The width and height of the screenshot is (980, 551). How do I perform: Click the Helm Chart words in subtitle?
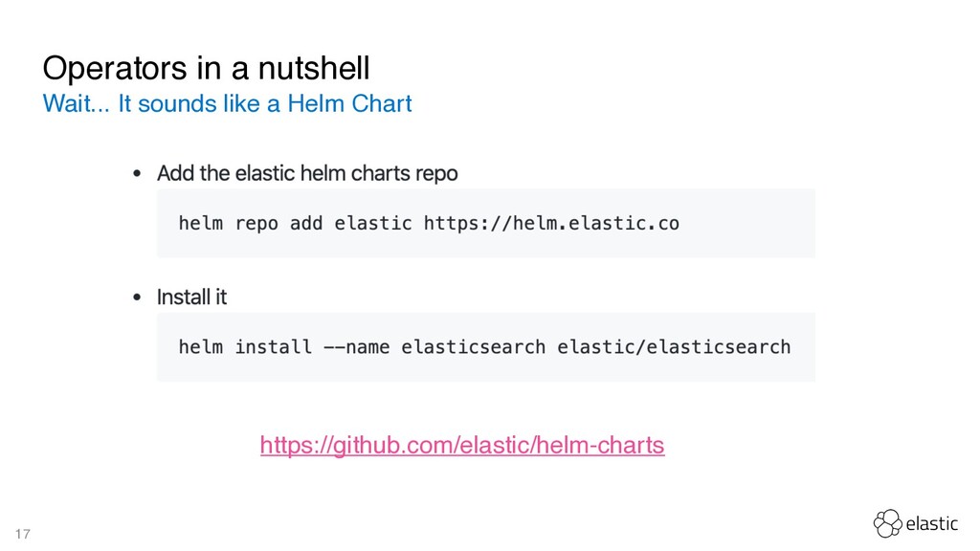349,103
